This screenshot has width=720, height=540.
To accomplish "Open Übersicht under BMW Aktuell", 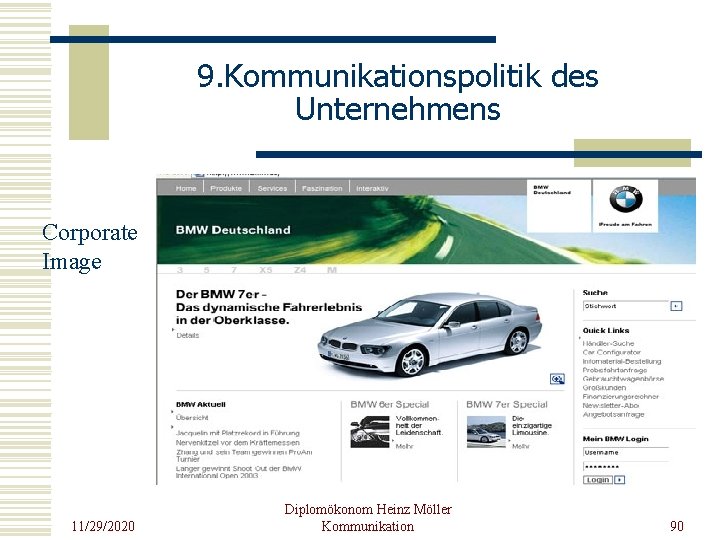I will tap(192, 417).
